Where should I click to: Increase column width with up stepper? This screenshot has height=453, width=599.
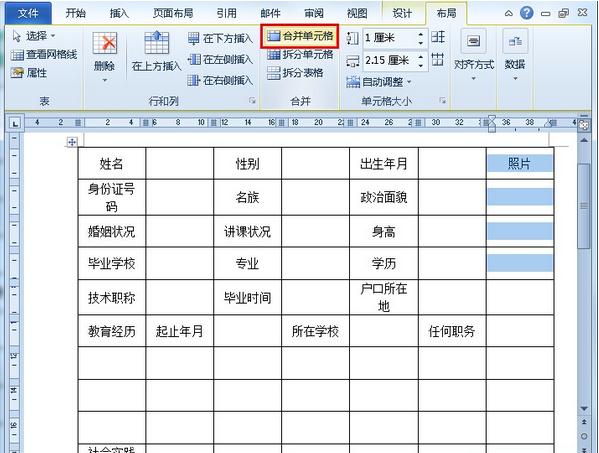point(421,56)
